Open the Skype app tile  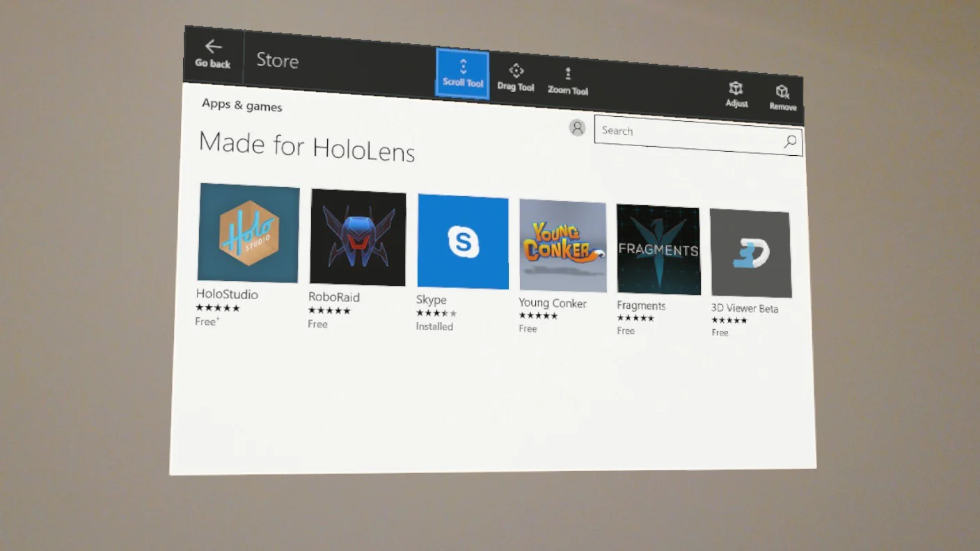463,241
